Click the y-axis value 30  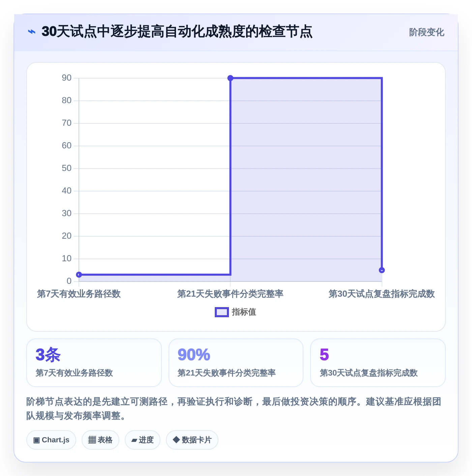pyautogui.click(x=67, y=213)
